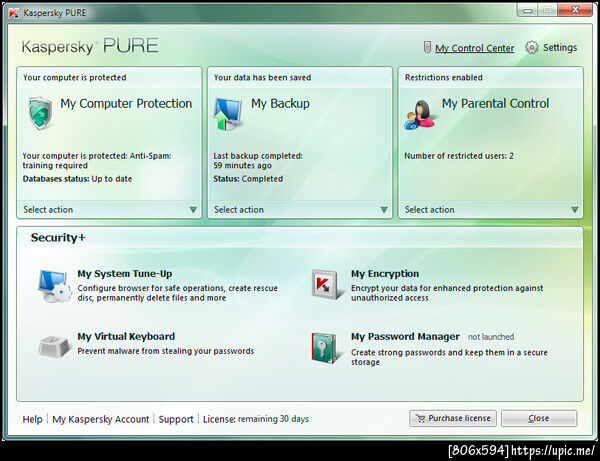Image resolution: width=600 pixels, height=461 pixels.
Task: Click 'Your computer is protected' header
Action: [x=75, y=77]
